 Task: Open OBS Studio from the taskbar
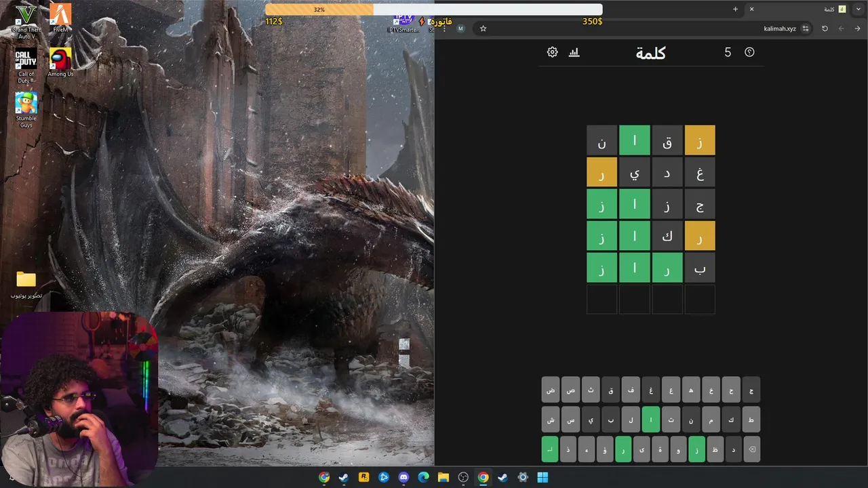(463, 477)
